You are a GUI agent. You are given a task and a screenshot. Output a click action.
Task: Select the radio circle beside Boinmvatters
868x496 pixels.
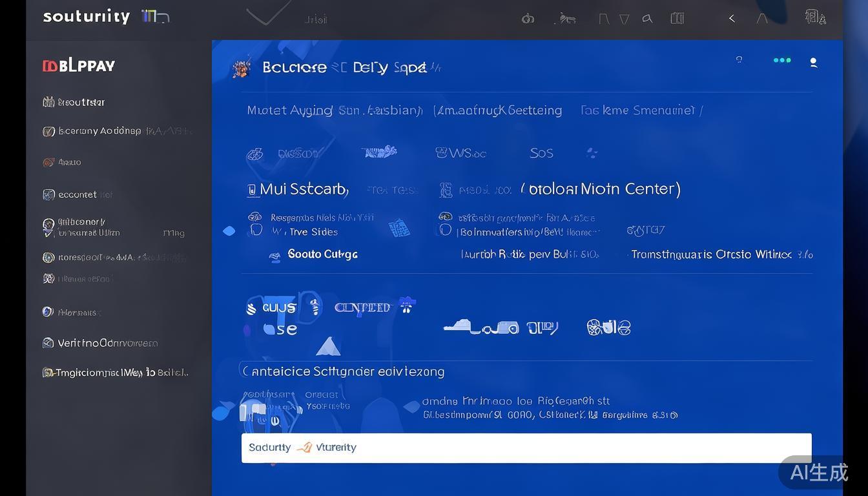(445, 230)
